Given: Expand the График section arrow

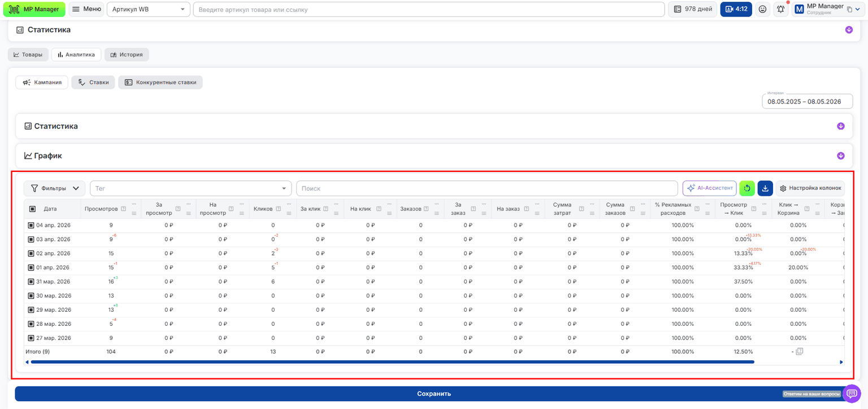Looking at the screenshot, I should pyautogui.click(x=840, y=156).
